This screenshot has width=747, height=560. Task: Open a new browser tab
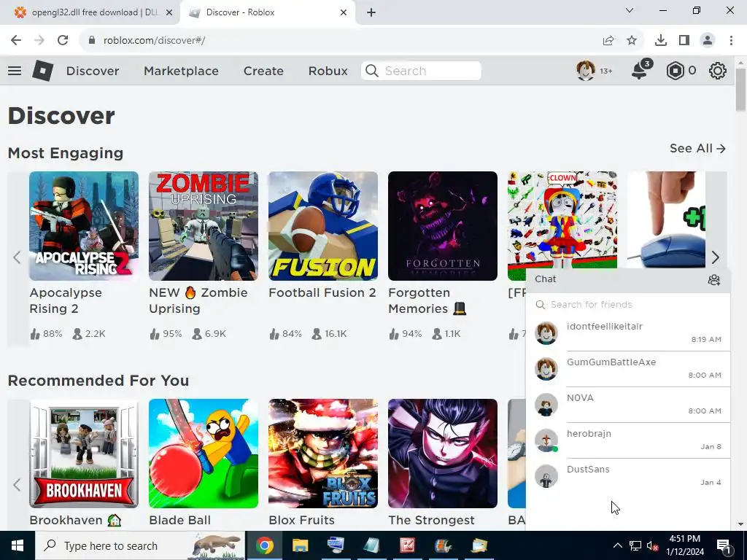(371, 12)
